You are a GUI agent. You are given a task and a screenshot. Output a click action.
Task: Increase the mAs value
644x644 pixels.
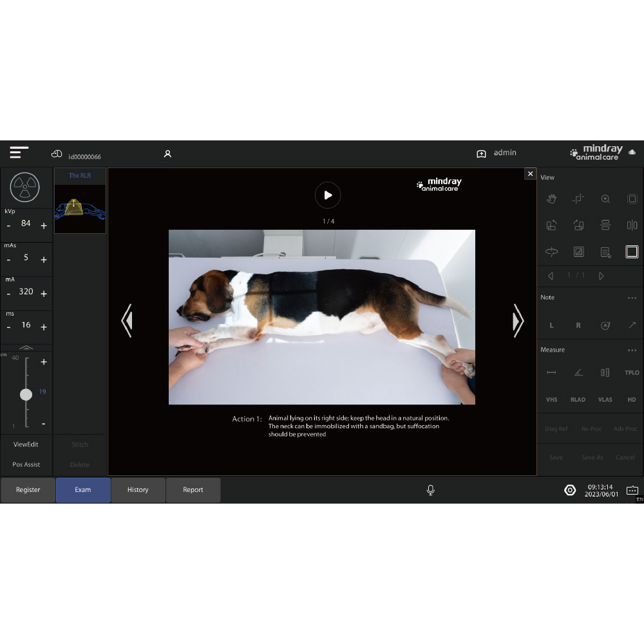click(x=44, y=260)
